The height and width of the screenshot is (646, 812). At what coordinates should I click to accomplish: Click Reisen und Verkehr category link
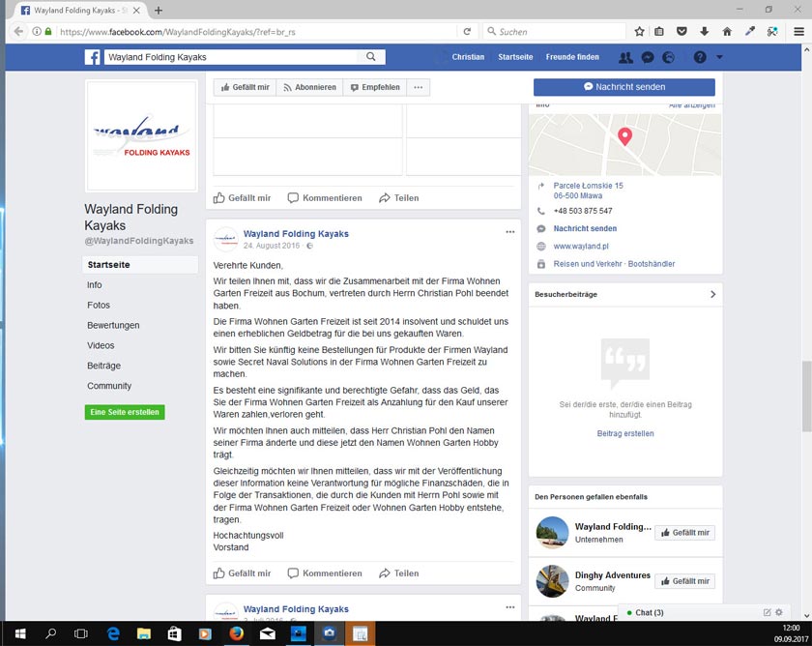[588, 264]
